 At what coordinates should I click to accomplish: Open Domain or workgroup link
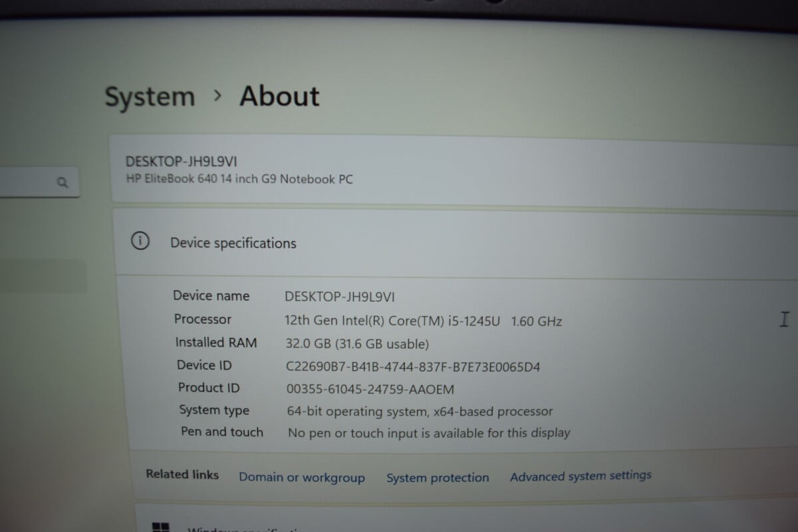[x=302, y=477]
